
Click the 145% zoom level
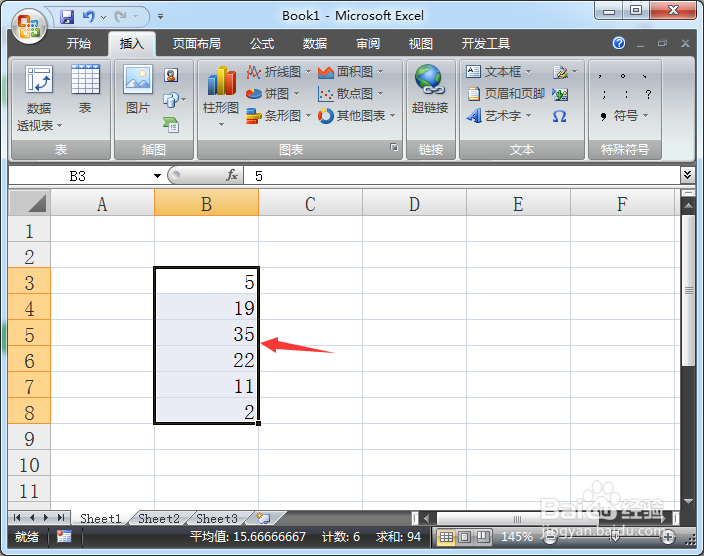click(x=516, y=537)
